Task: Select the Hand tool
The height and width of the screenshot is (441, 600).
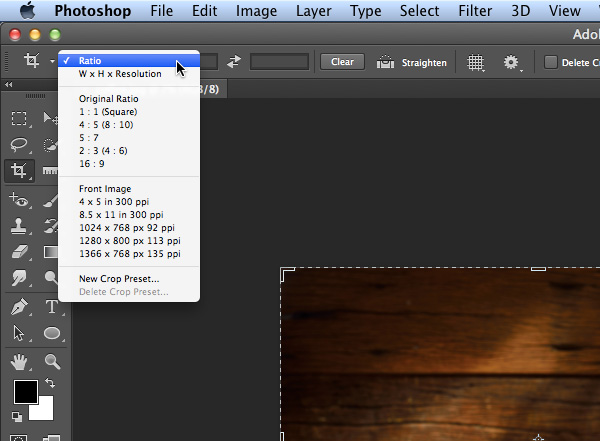Action: point(19,361)
